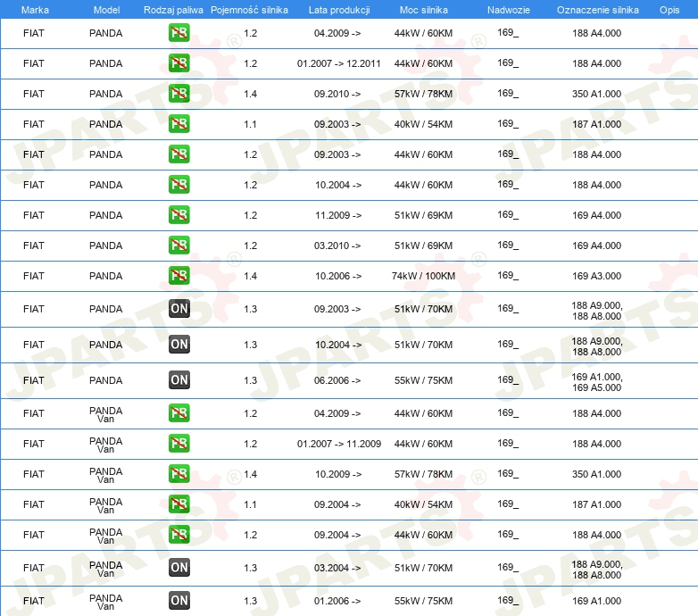The image size is (698, 616).
Task: Click engine size '1.4' in 10.2006 row
Action: (x=250, y=276)
